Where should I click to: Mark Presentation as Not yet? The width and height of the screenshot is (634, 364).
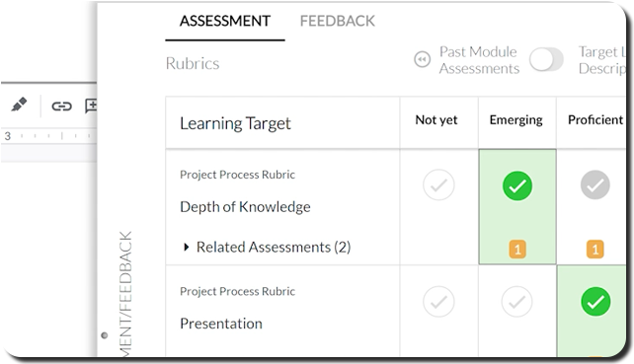pyautogui.click(x=438, y=302)
